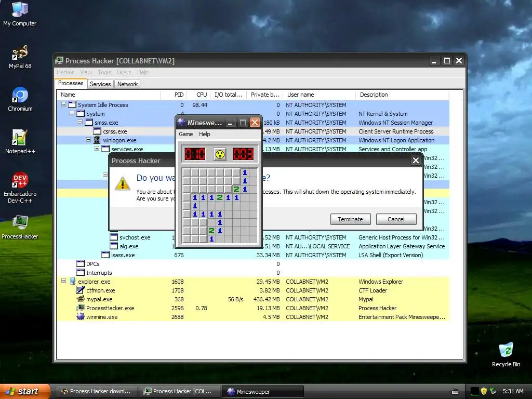
Task: Click the security shield tray icon
Action: 484,391
